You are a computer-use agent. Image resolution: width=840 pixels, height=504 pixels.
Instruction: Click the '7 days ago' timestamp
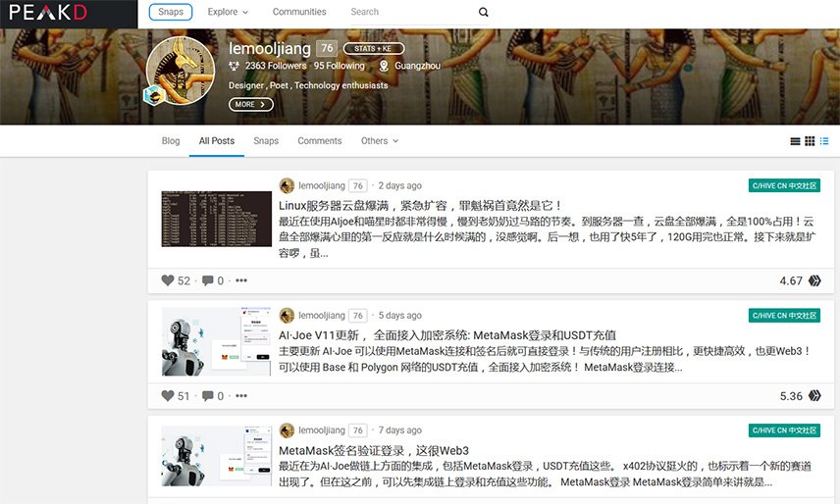[399, 430]
